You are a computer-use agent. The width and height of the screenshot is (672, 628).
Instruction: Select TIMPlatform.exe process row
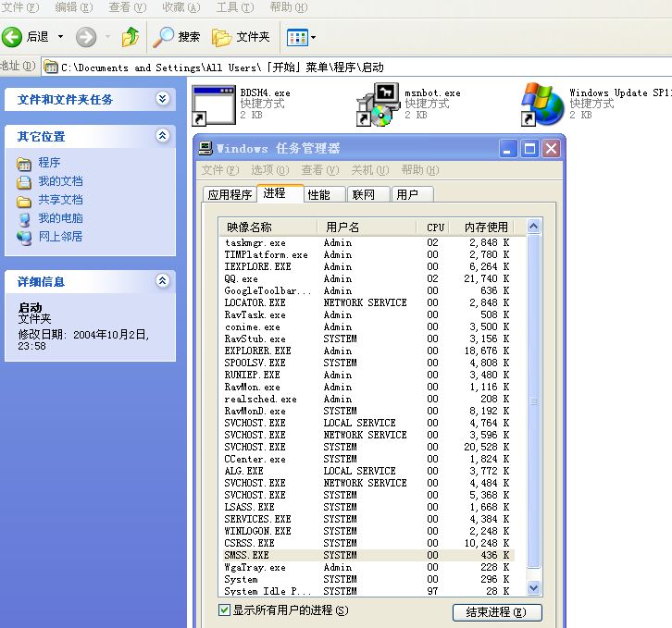[367, 254]
